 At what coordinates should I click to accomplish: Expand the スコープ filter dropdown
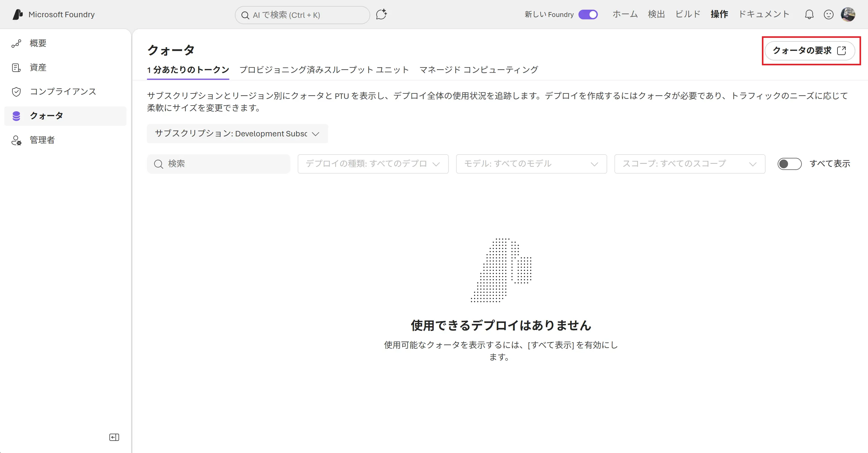pyautogui.click(x=690, y=164)
